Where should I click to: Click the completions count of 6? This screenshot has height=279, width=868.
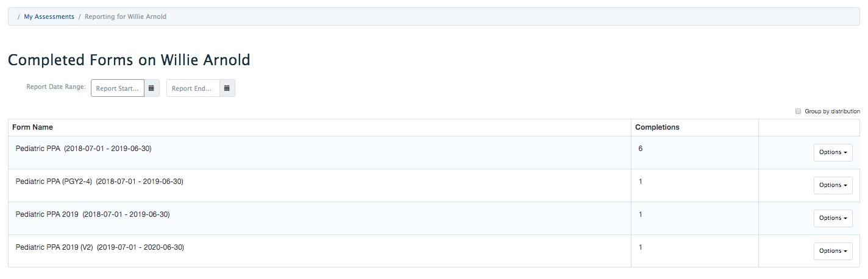point(640,149)
